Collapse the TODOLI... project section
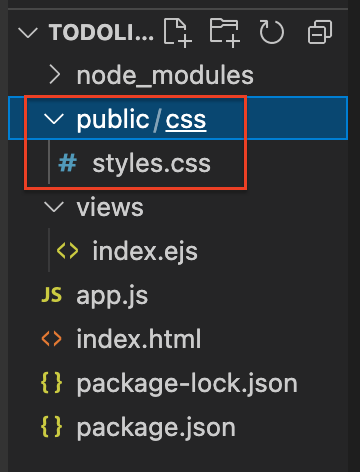Image resolution: width=360 pixels, height=472 pixels. click(x=28, y=33)
